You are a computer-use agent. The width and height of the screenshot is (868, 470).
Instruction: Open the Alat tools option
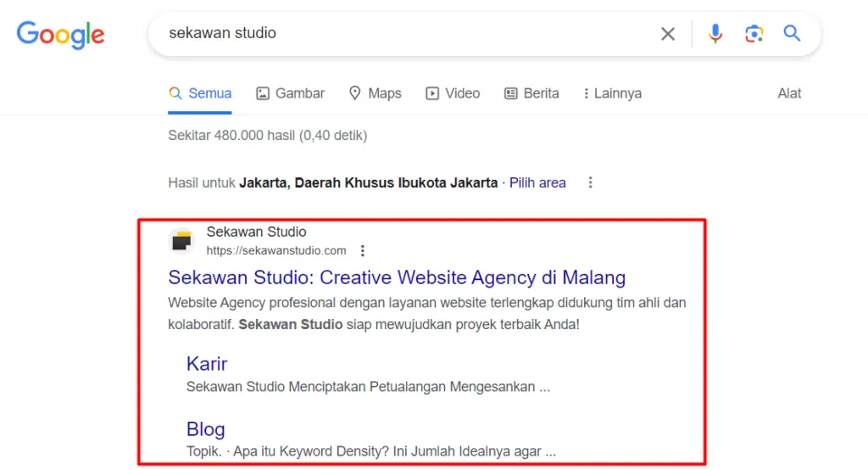789,93
